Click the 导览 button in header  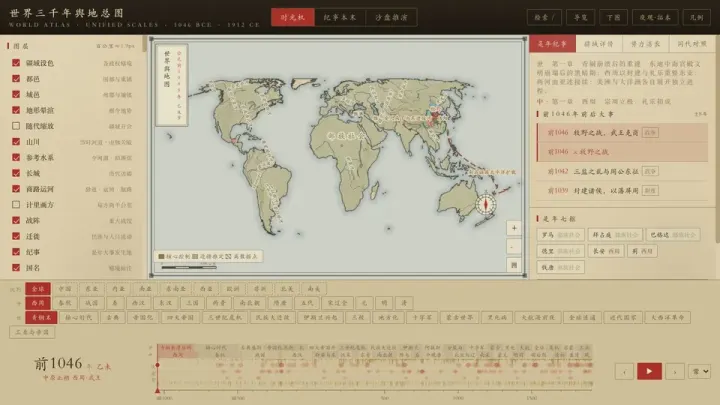580,17
